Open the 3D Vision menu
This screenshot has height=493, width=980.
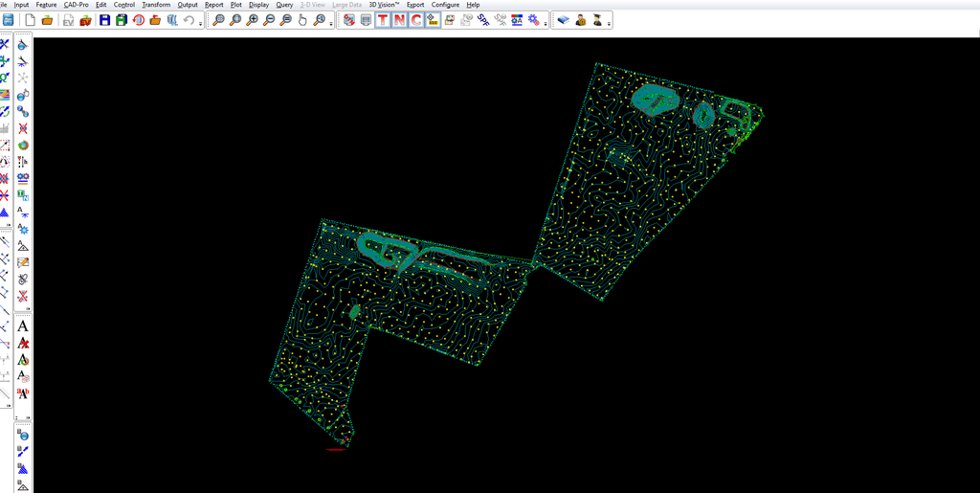coord(384,5)
